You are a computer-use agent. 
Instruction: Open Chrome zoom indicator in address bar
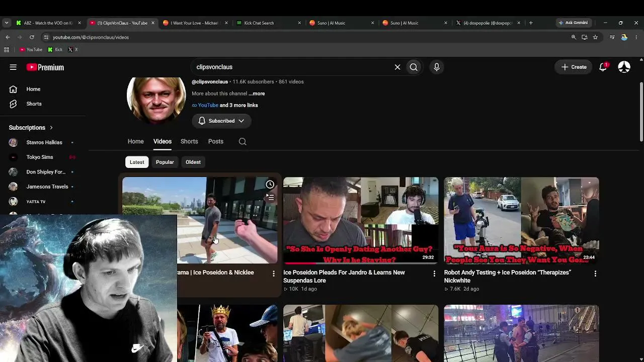click(x=574, y=37)
